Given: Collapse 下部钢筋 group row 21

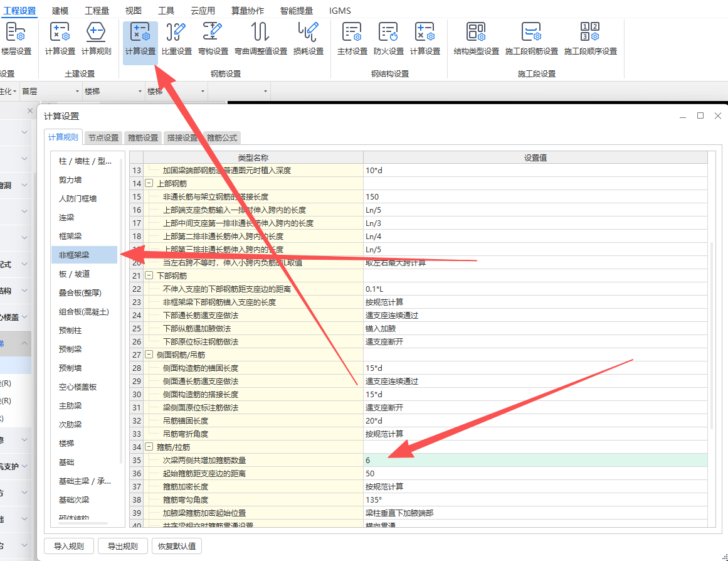Looking at the screenshot, I should tap(149, 275).
